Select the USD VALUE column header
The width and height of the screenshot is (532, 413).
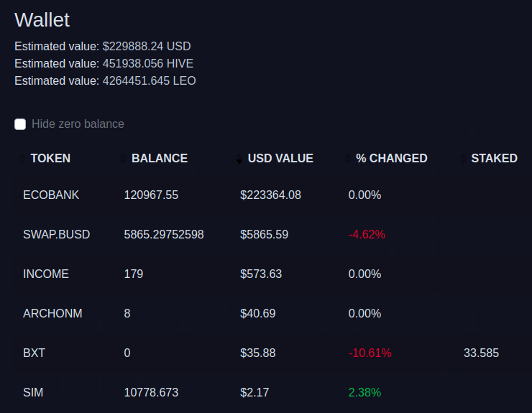(x=280, y=158)
